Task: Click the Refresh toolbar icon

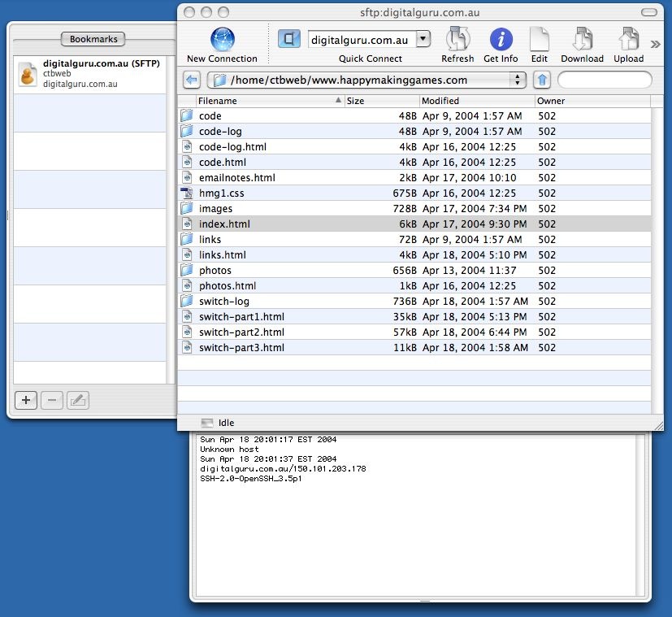Action: [457, 39]
